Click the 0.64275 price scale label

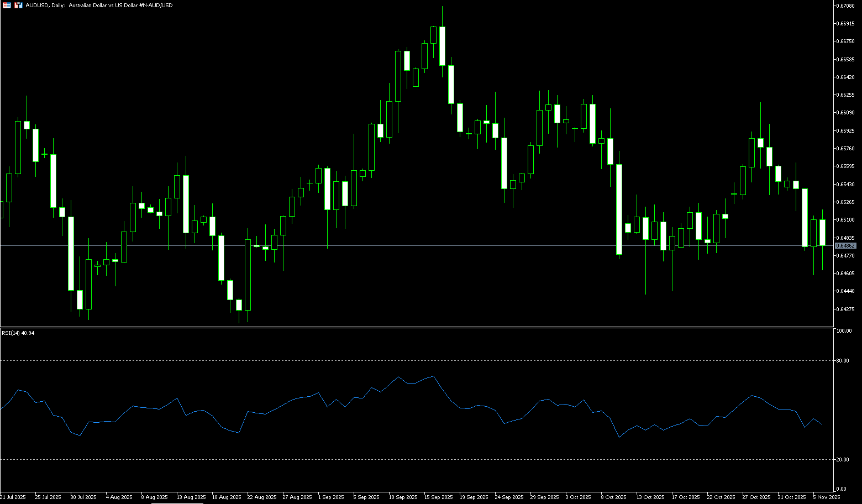847,309
